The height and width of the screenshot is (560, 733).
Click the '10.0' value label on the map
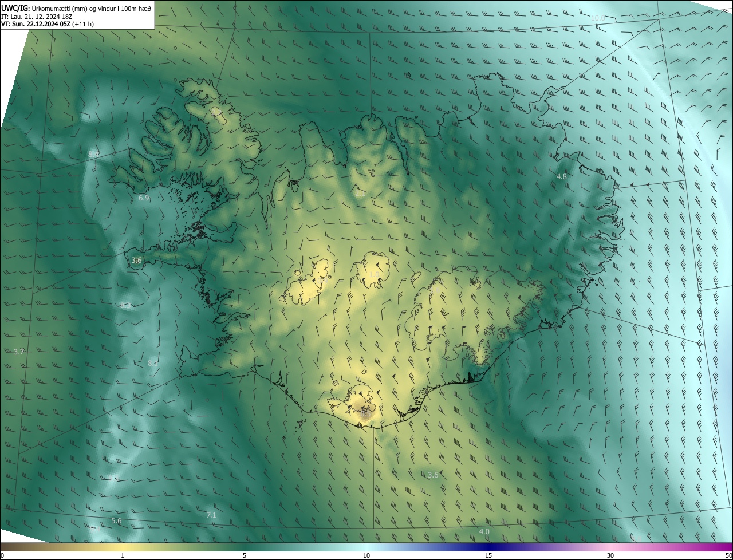(x=598, y=18)
